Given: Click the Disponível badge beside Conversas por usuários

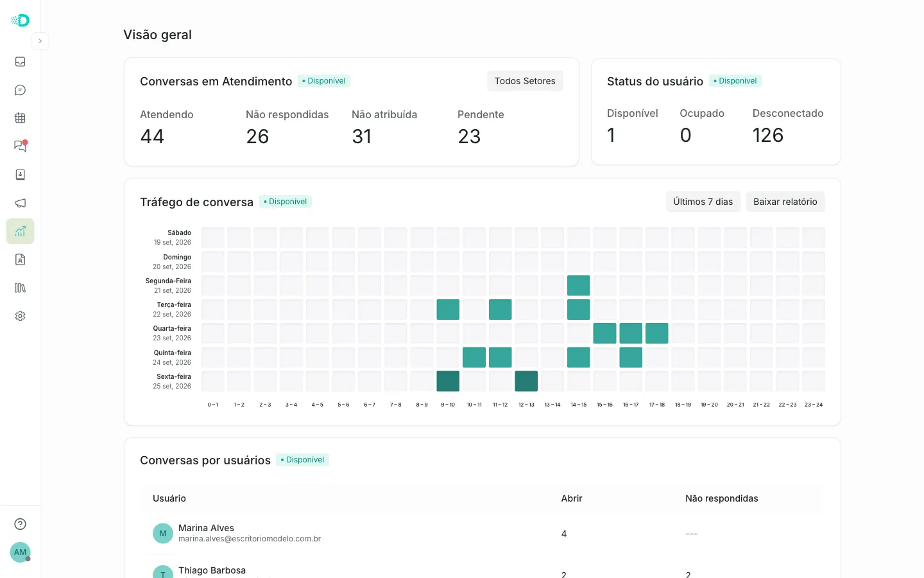Looking at the screenshot, I should (303, 460).
